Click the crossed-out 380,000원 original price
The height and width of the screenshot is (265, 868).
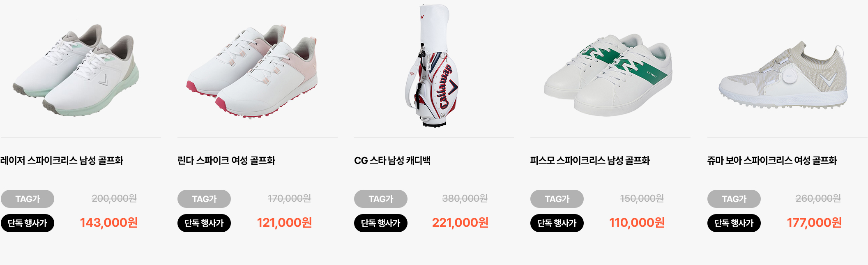point(465,198)
